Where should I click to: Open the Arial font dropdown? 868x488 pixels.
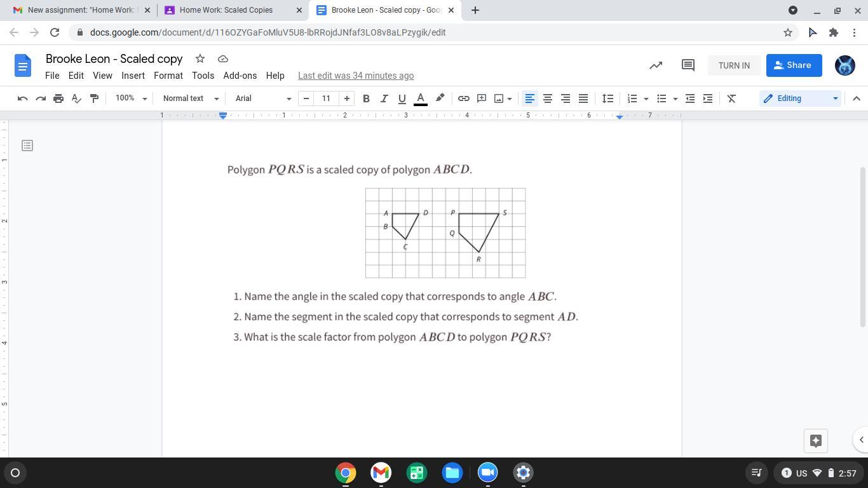(x=263, y=98)
